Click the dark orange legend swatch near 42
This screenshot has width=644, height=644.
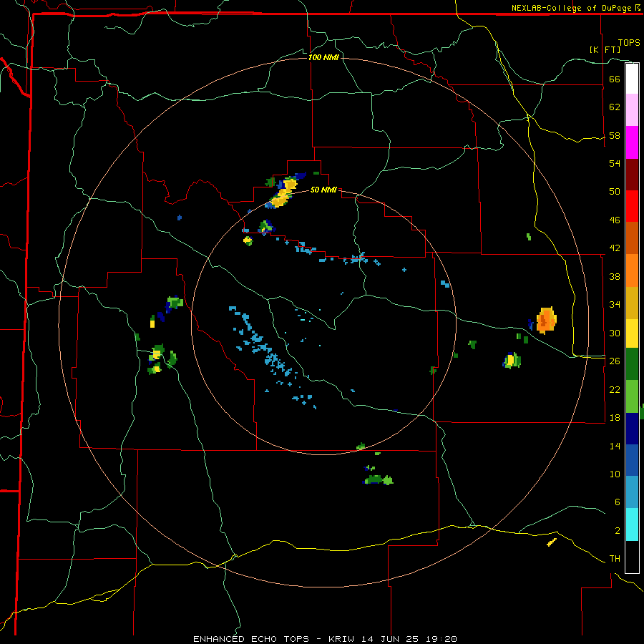pos(632,238)
